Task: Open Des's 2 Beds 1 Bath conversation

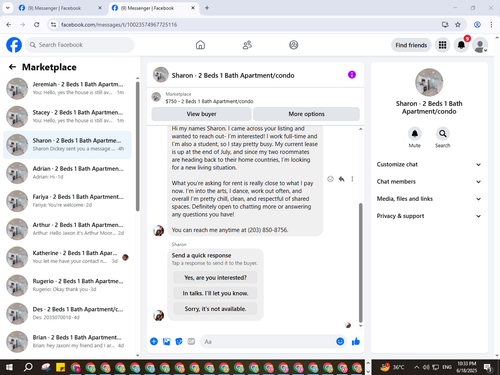Action: click(67, 313)
